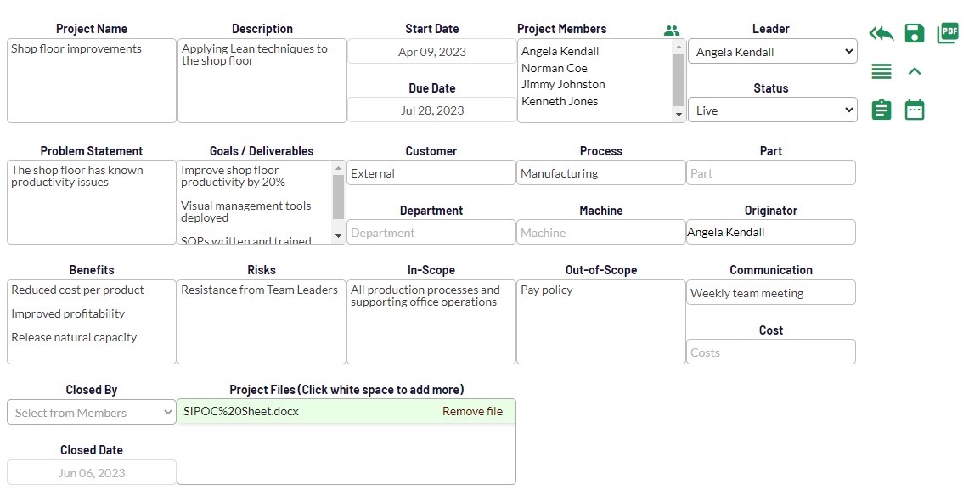Open the SIPOC%20Sheet.docx file
The width and height of the screenshot is (980, 496).
(x=241, y=412)
